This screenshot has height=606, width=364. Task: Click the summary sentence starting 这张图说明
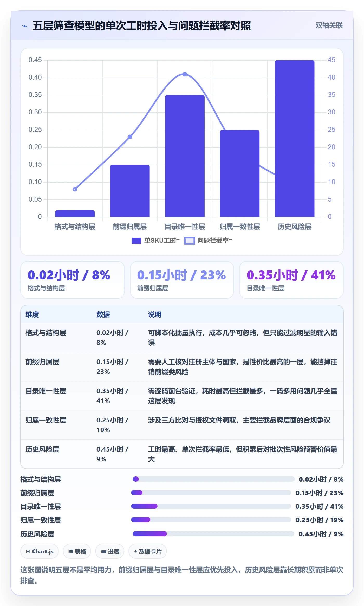pos(182,575)
